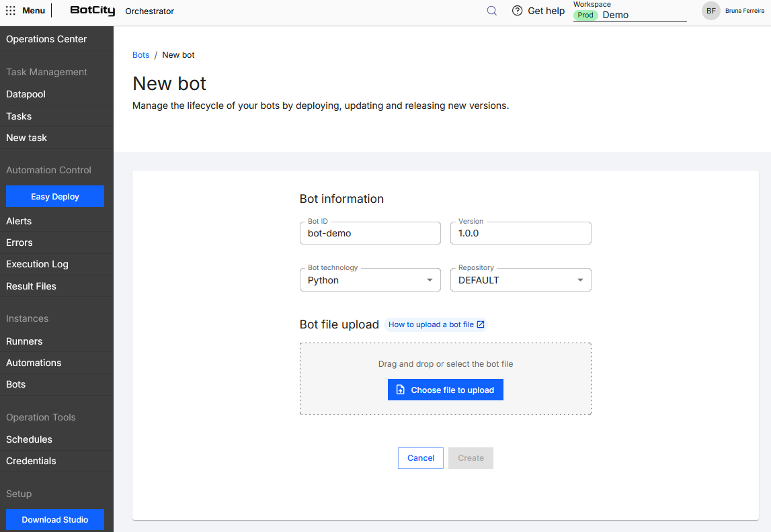Open Bots in the sidebar
The height and width of the screenshot is (532, 771).
[56, 384]
